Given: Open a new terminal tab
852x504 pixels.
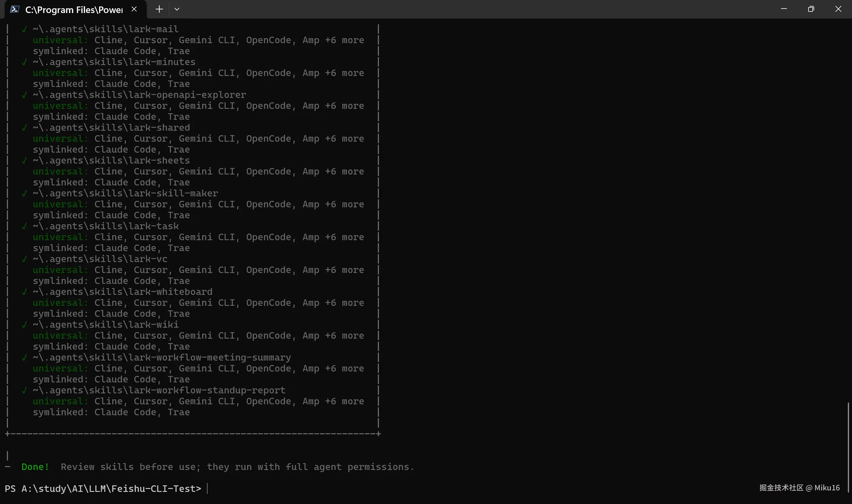Looking at the screenshot, I should click(159, 9).
